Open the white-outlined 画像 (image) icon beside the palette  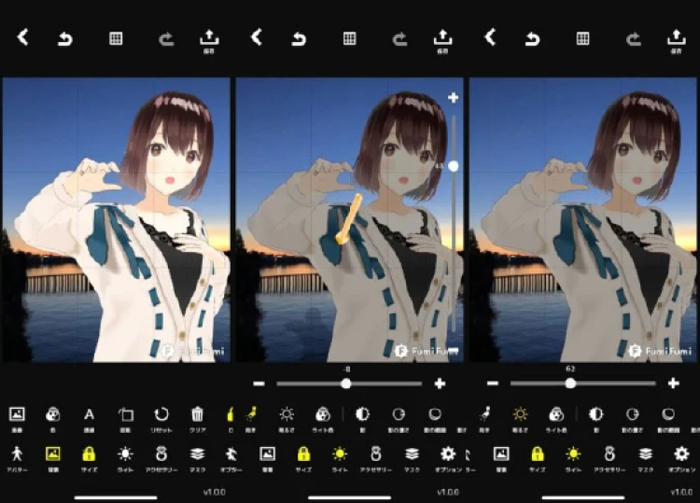coord(17,414)
